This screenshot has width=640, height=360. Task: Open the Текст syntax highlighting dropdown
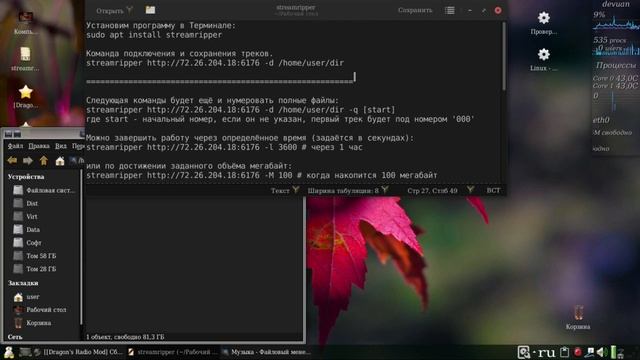[x=285, y=191]
